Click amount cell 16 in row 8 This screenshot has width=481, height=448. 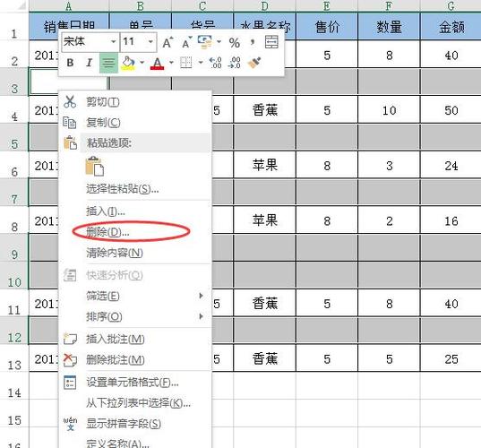coord(451,220)
